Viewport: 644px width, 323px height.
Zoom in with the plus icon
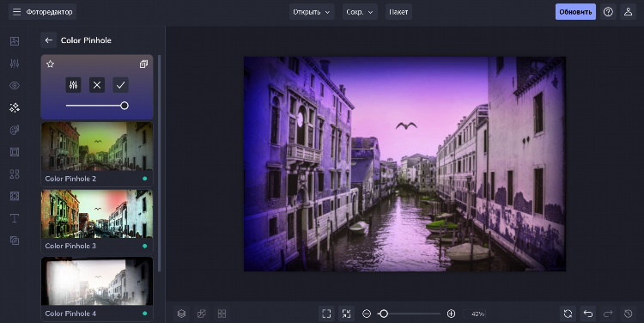coord(451,314)
